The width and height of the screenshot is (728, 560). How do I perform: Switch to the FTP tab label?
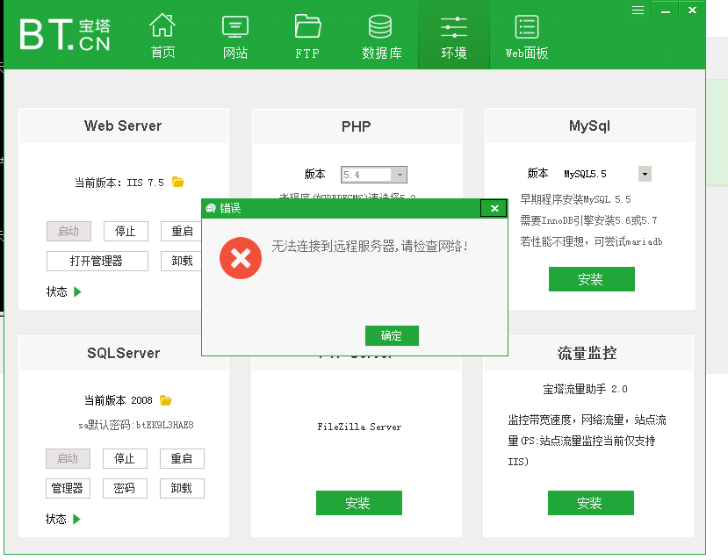[307, 54]
